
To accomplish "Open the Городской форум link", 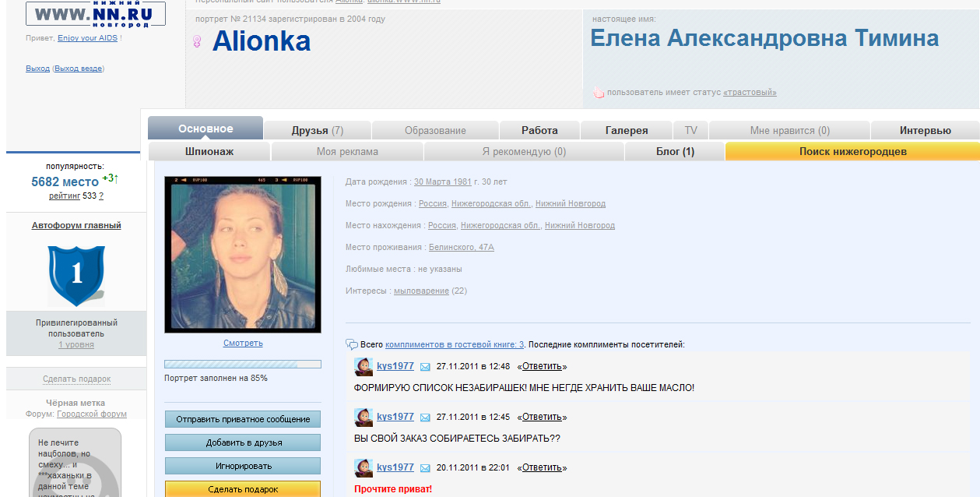I will pyautogui.click(x=92, y=414).
